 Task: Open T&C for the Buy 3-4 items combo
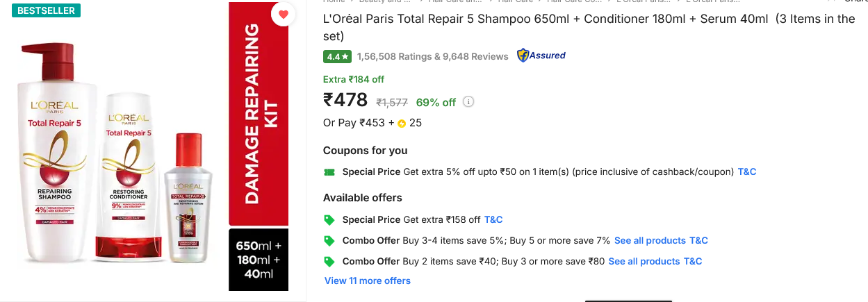coord(698,240)
